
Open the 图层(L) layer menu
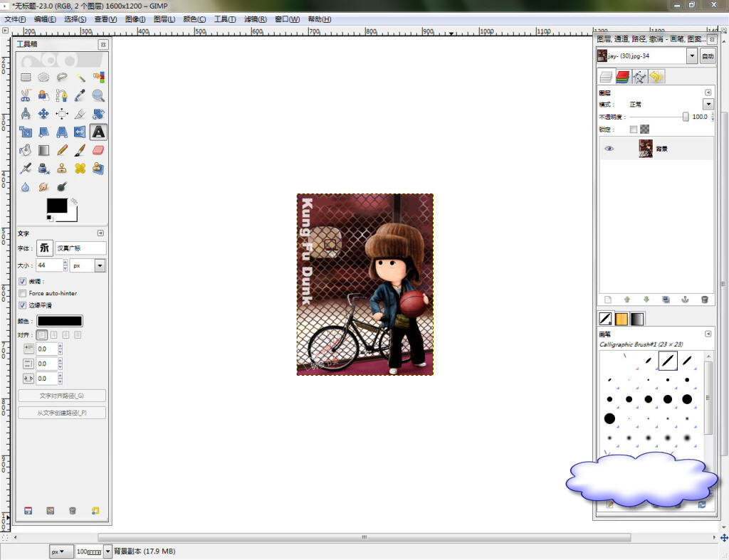164,19
